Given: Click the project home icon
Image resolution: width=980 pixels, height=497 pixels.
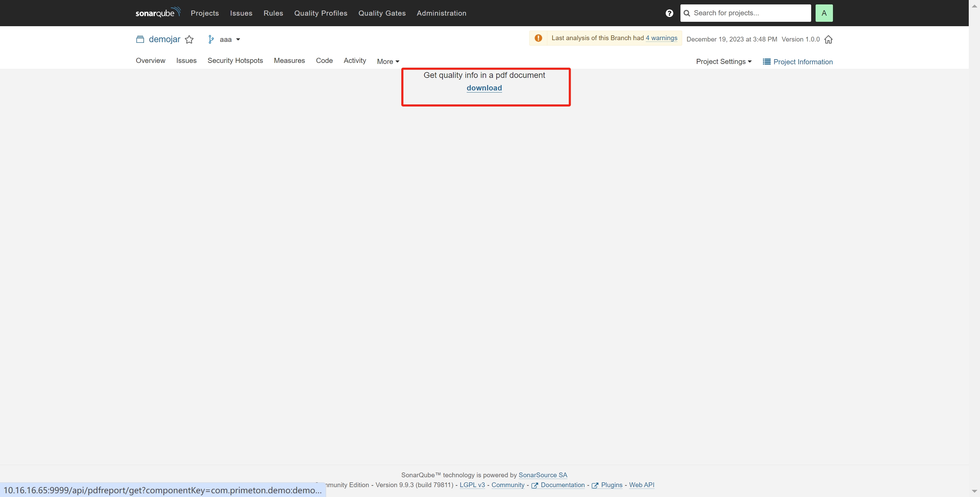Looking at the screenshot, I should 828,39.
